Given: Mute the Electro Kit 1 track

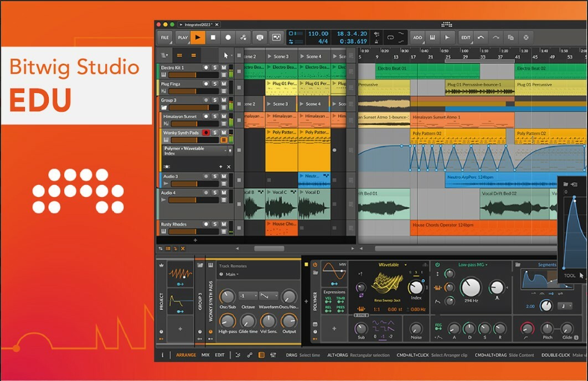Looking at the screenshot, I should point(224,68).
